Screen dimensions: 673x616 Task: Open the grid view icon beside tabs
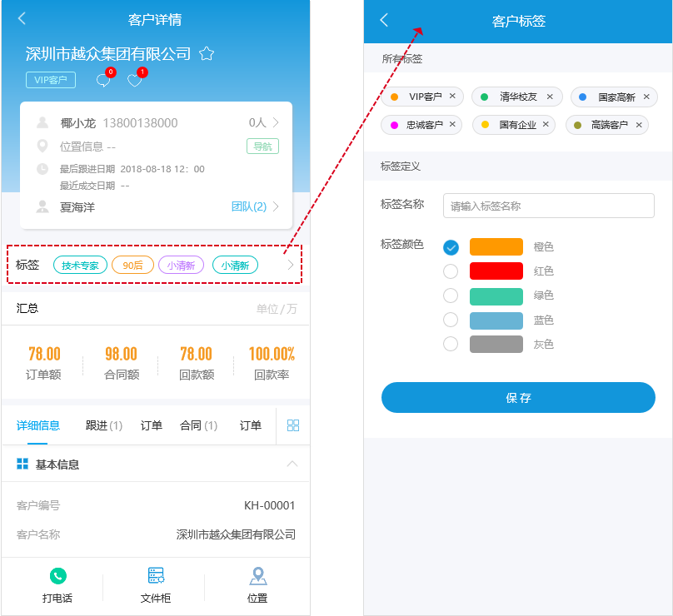(293, 425)
